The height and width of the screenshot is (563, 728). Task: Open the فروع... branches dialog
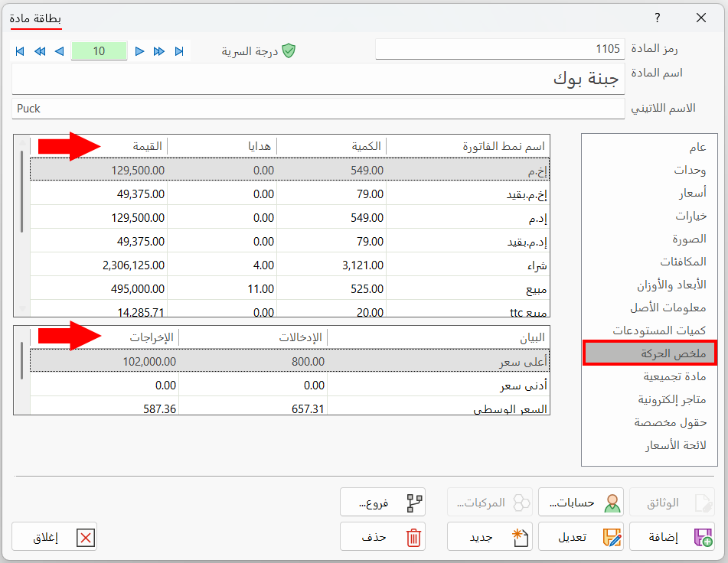(x=383, y=503)
